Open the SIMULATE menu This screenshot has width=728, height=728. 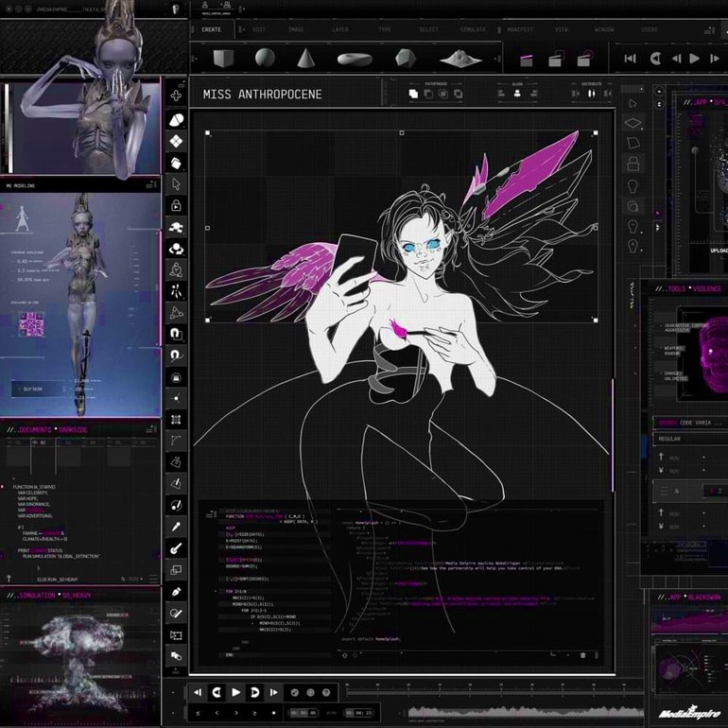473,29
